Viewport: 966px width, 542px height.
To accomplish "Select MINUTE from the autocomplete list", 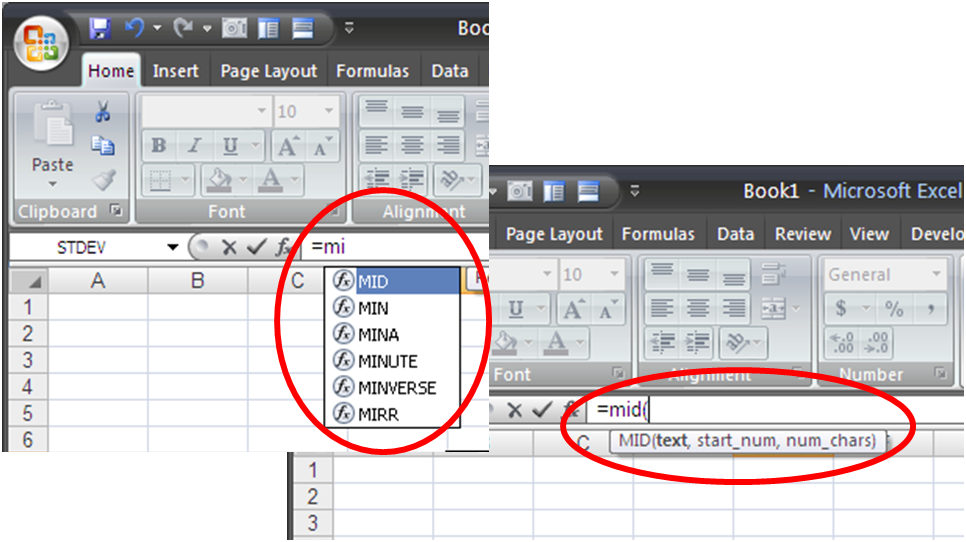I will pyautogui.click(x=392, y=361).
